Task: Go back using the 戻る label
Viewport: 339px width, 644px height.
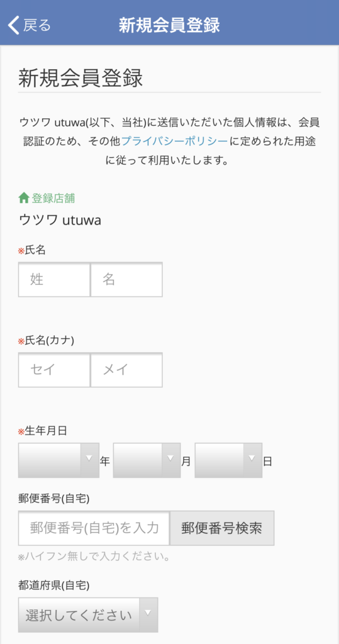Action: coord(37,25)
